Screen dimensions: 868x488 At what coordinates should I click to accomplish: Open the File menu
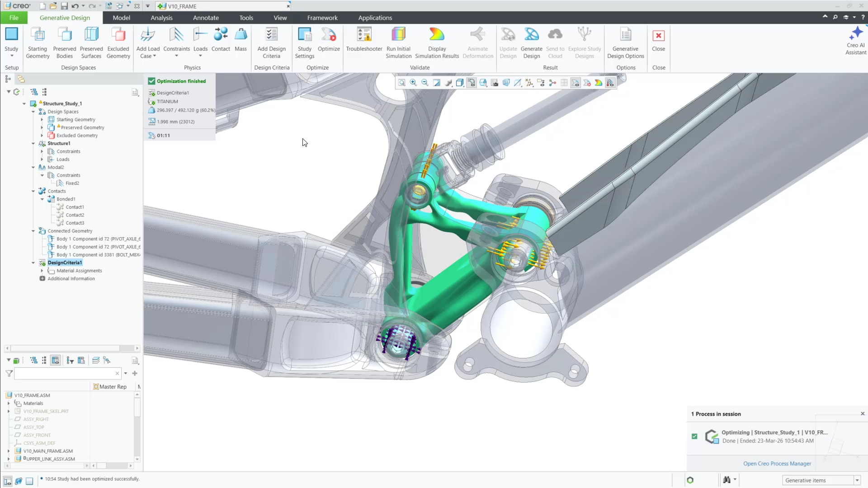point(14,18)
